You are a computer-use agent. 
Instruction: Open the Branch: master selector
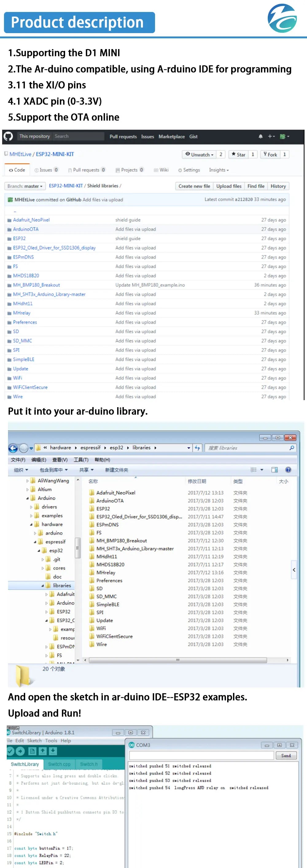(x=25, y=186)
